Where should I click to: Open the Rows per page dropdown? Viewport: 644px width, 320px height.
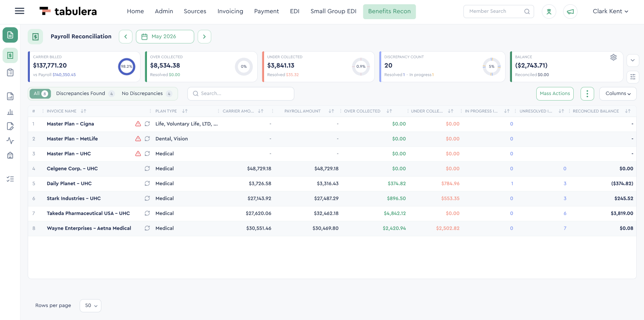click(x=90, y=306)
